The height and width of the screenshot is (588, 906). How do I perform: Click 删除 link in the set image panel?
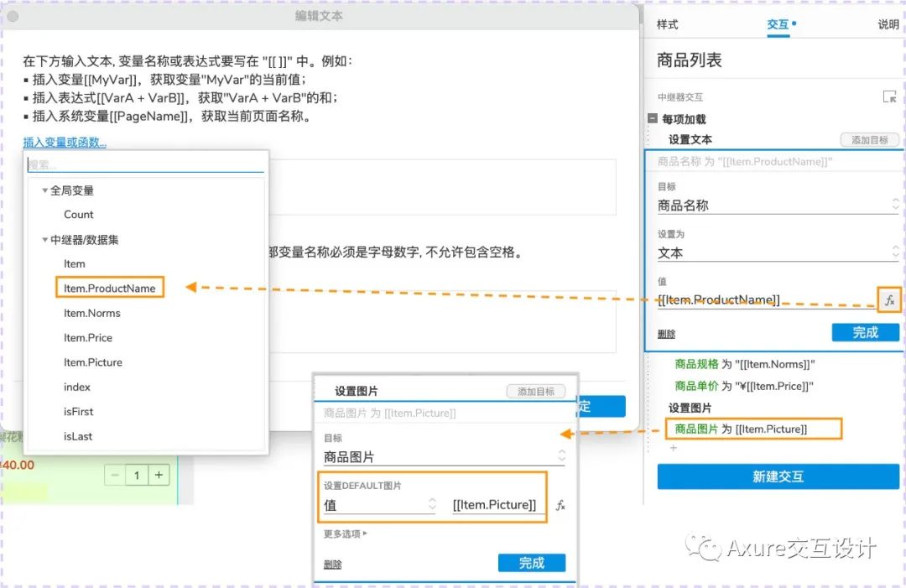click(332, 565)
